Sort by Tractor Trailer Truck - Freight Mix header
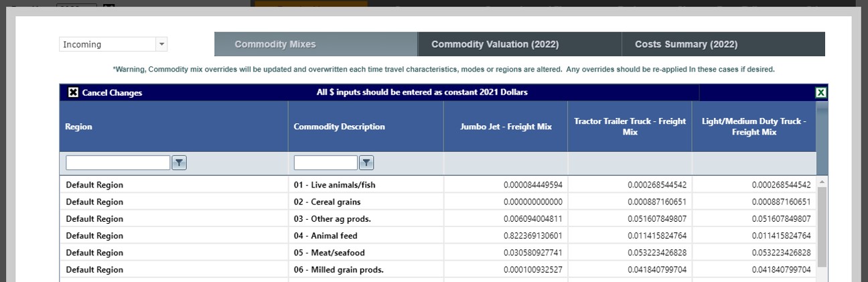The height and width of the screenshot is (282, 868). point(630,126)
